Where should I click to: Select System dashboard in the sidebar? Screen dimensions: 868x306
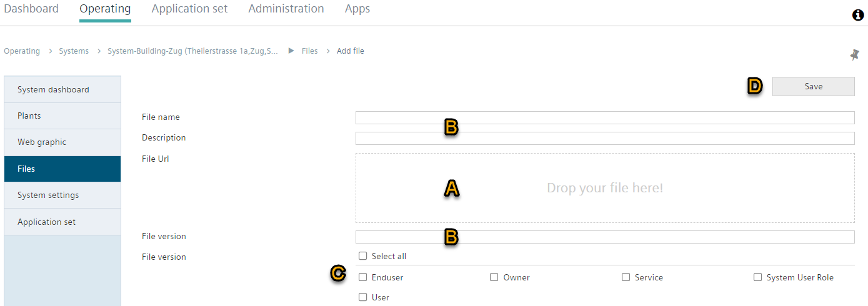click(62, 89)
